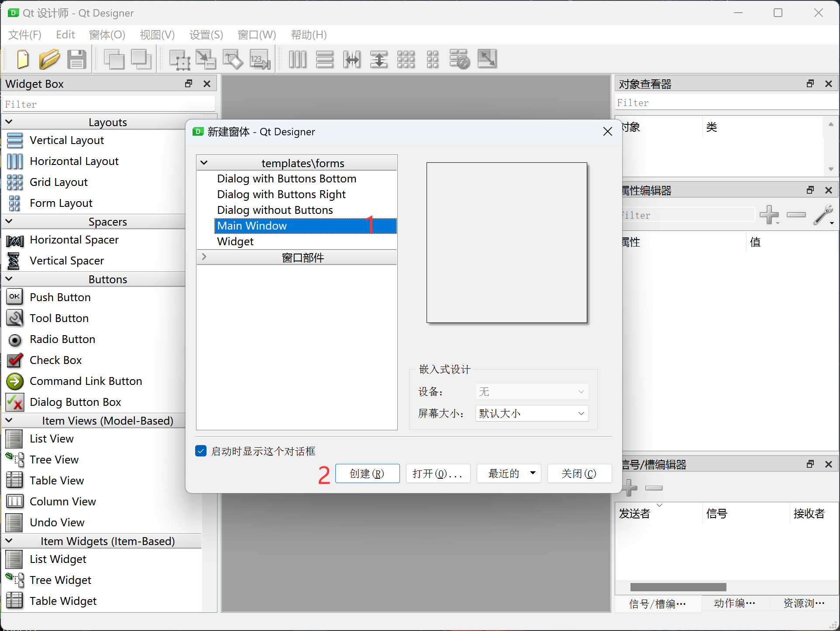Viewport: 840px width, 631px height.
Task: Click the Vertical Layout icon
Action: coord(14,140)
